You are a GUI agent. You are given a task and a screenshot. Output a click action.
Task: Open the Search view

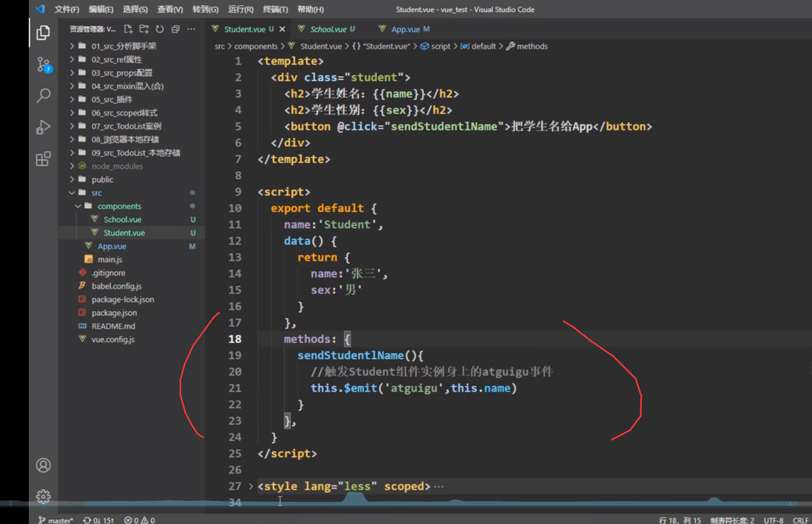43,95
